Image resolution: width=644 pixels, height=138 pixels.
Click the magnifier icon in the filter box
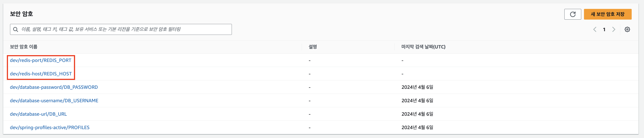click(x=16, y=29)
